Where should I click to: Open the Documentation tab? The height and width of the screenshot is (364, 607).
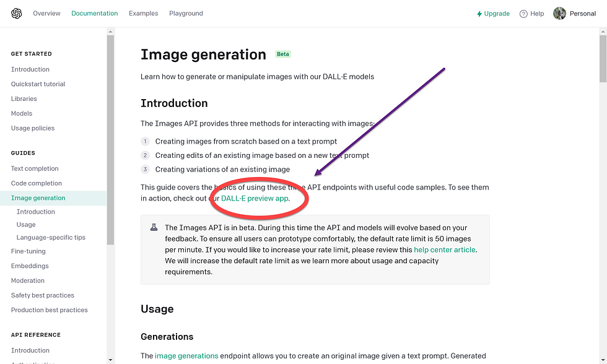94,14
